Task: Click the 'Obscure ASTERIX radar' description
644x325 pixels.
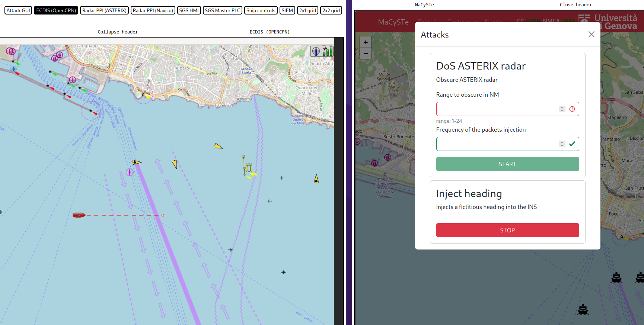Action: pos(466,80)
